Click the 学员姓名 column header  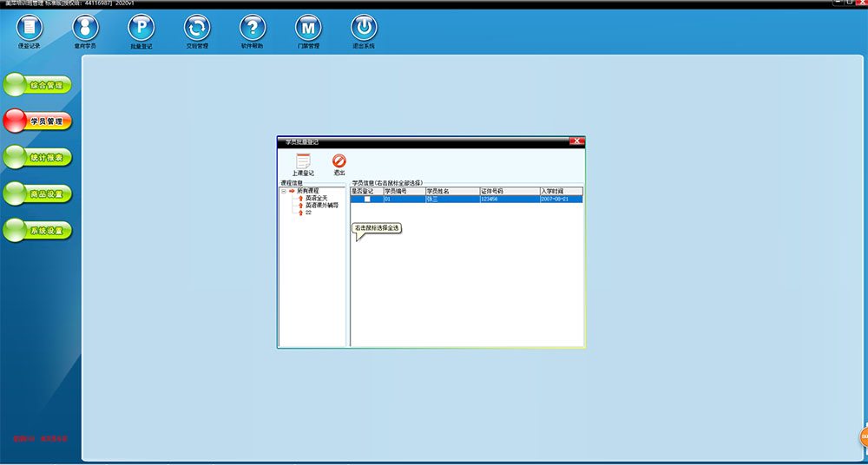pos(451,191)
